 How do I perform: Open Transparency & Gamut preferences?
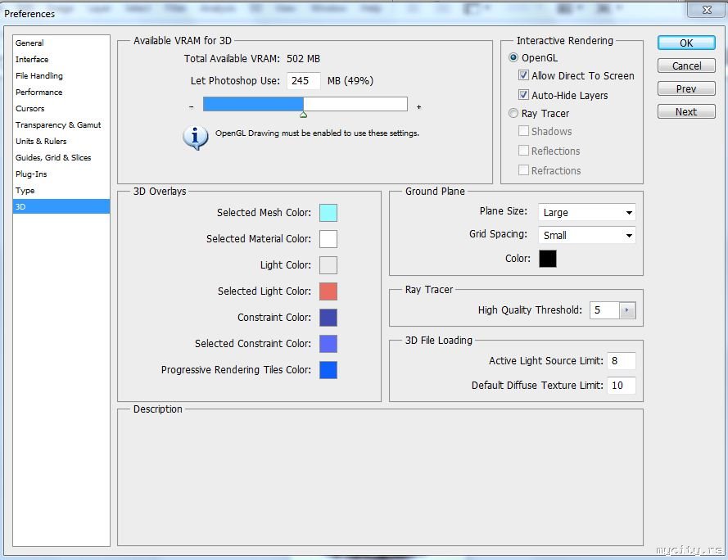pos(61,124)
